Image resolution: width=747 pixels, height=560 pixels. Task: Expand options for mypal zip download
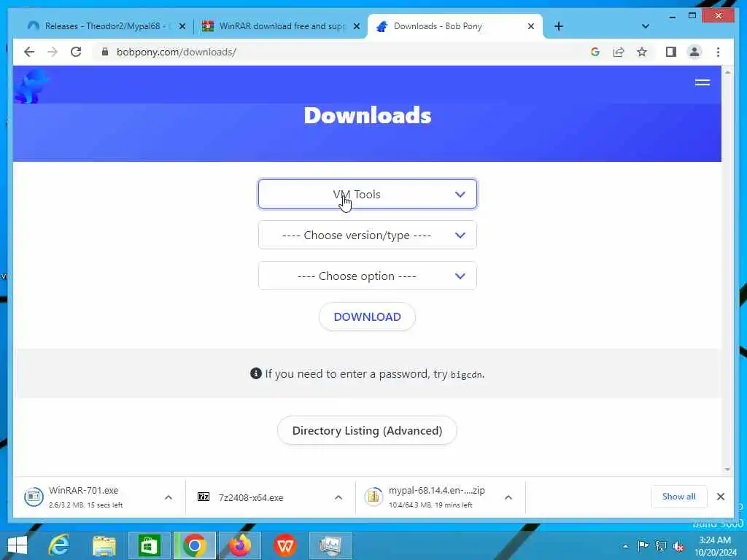(x=508, y=497)
